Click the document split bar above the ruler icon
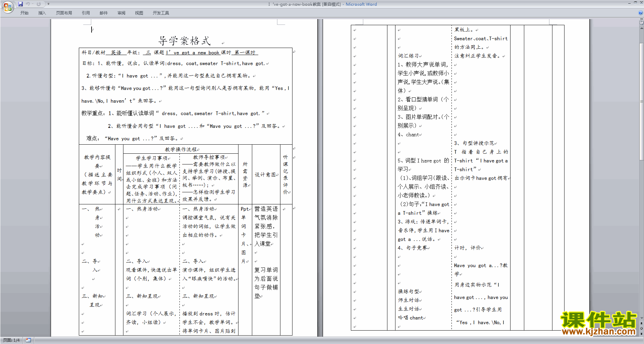 click(642, 19)
